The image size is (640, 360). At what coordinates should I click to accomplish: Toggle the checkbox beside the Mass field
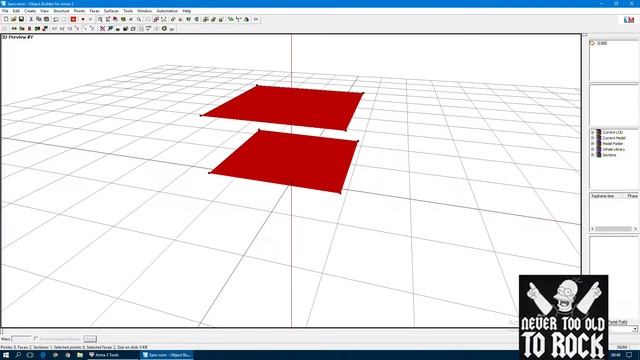[x=36, y=339]
